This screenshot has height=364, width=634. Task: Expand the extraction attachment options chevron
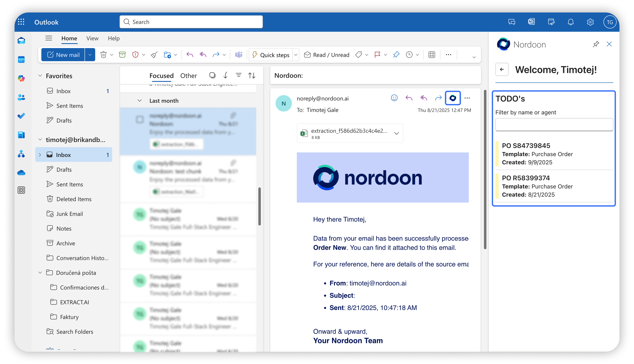(396, 133)
